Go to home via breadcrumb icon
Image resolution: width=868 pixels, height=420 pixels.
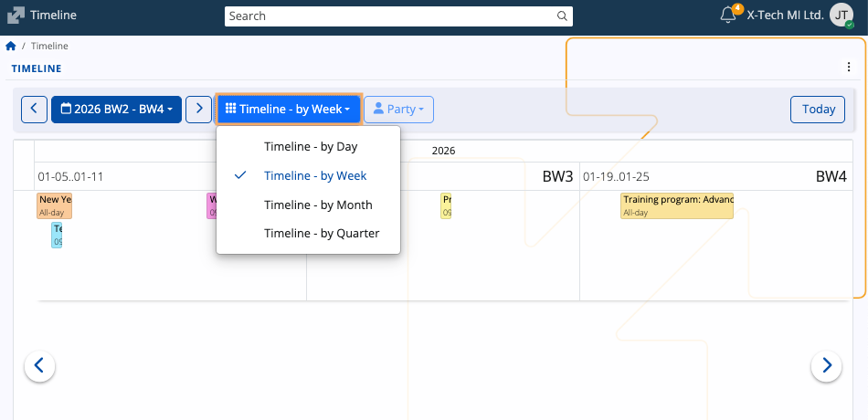click(x=11, y=46)
